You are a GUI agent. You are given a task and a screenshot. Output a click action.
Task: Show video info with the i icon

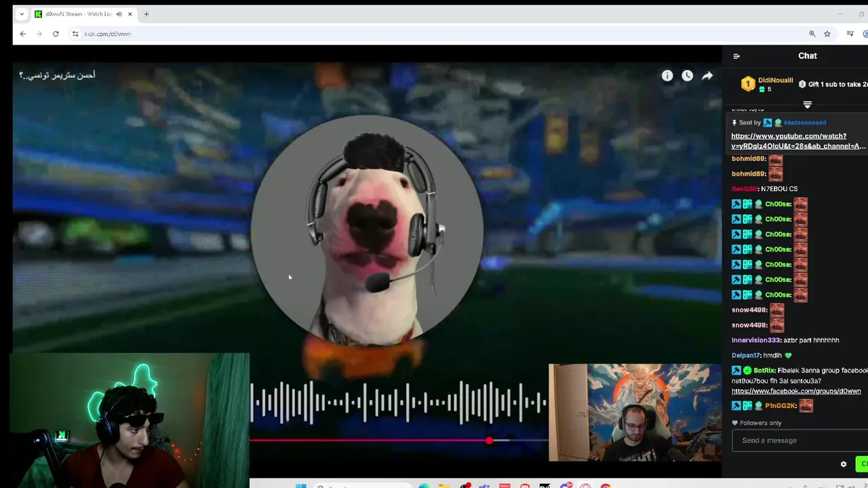point(667,76)
